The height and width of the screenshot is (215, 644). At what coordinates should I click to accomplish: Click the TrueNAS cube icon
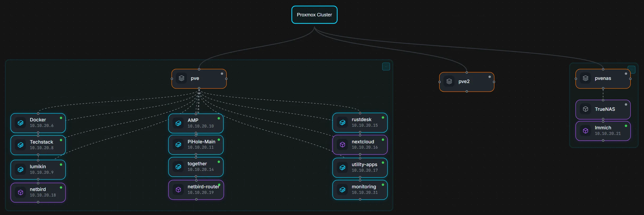(585, 109)
